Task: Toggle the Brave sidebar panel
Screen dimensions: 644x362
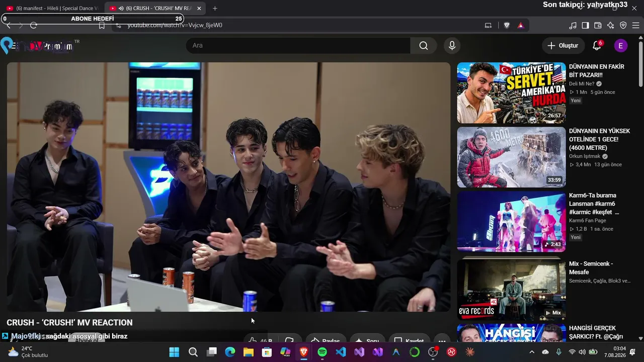Action: pos(585,25)
